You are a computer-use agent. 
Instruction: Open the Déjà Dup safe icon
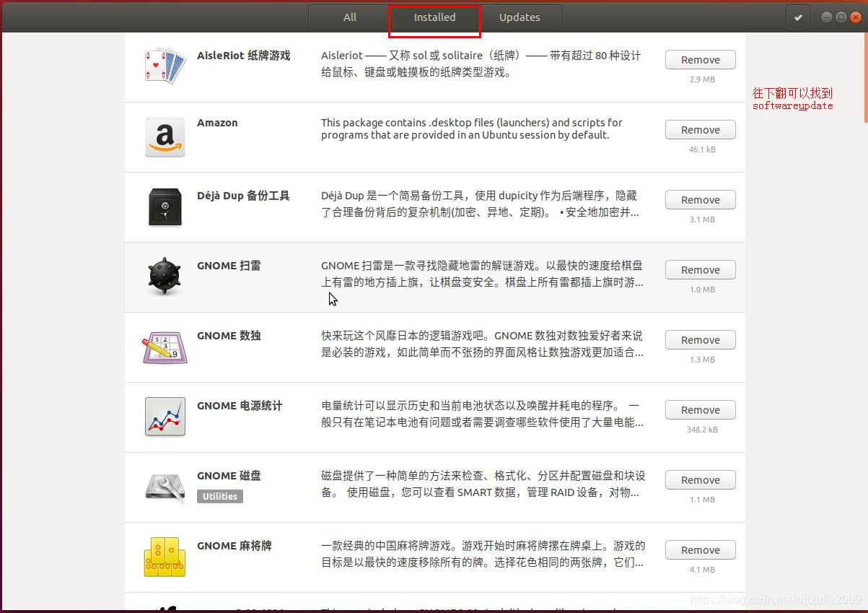pyautogui.click(x=165, y=207)
